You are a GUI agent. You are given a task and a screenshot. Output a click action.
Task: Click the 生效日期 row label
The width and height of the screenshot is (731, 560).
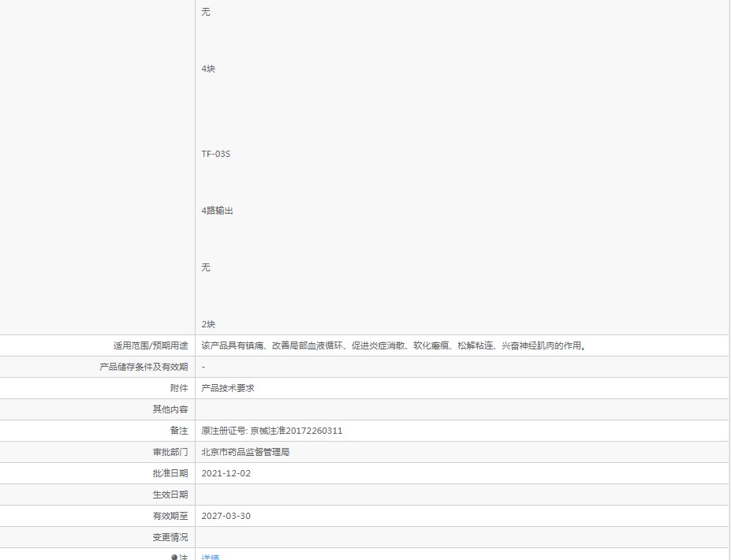point(170,495)
